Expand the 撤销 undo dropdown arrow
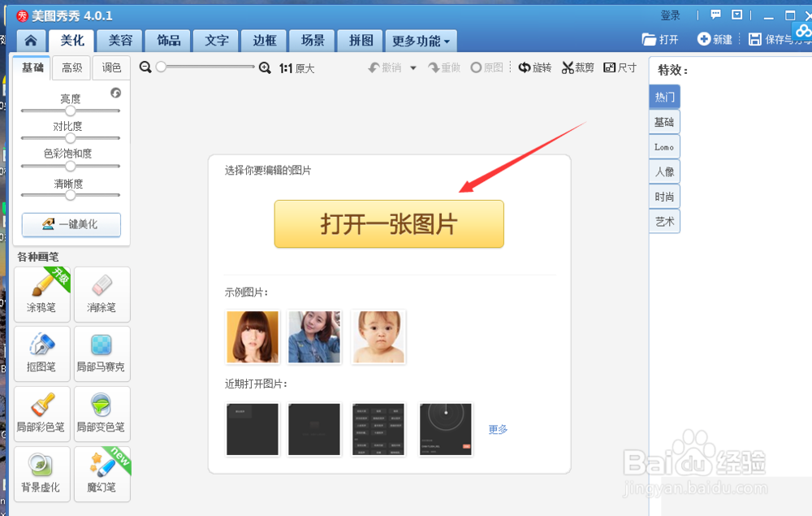 pyautogui.click(x=412, y=68)
